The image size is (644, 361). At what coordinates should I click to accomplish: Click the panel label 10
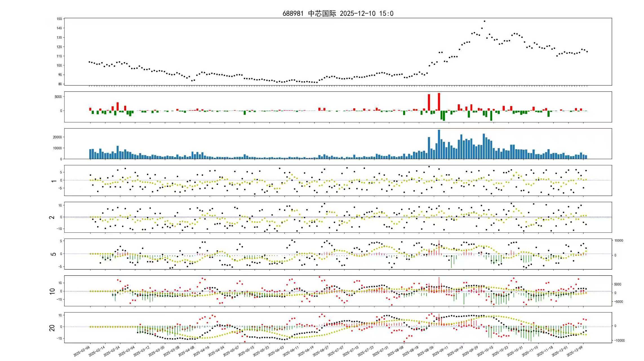[52, 291]
